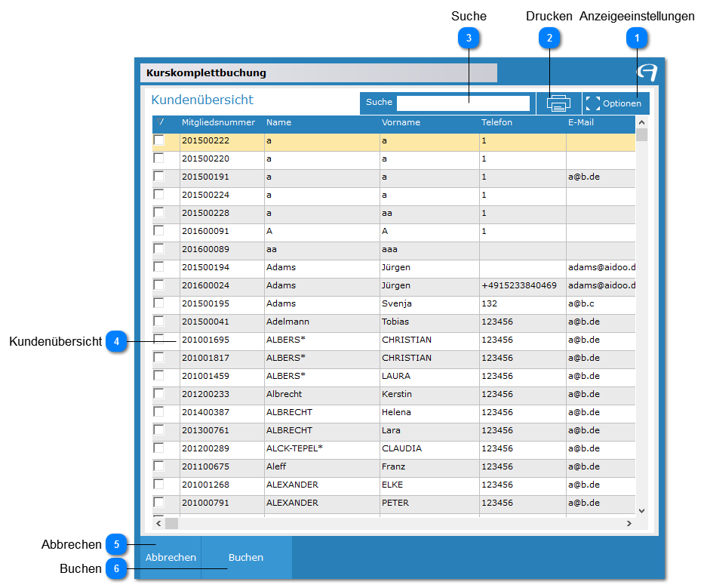
Task: Check the box for Aleff Franz
Action: (158, 466)
